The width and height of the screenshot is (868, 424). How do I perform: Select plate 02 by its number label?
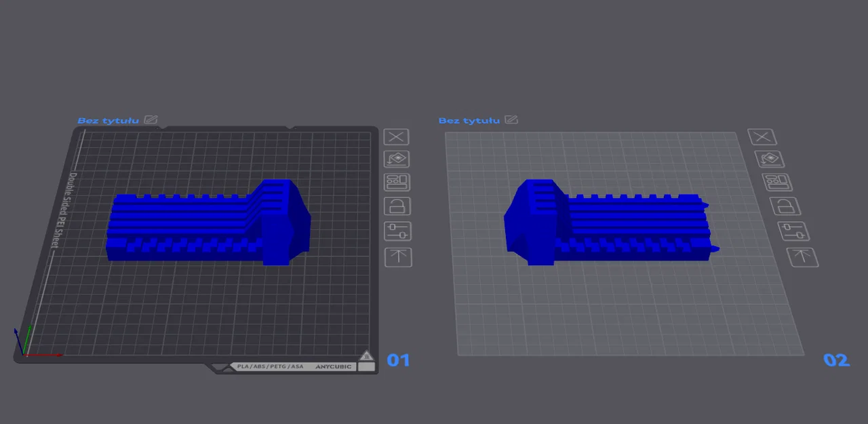(835, 360)
